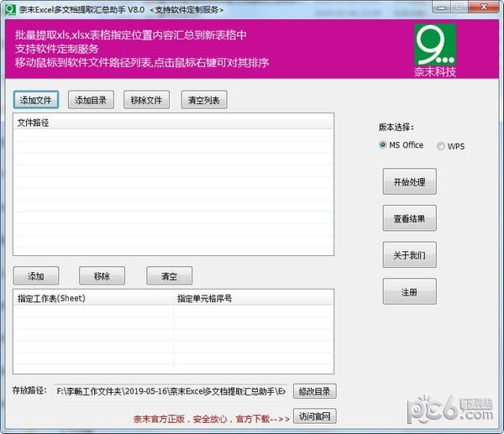The height and width of the screenshot is (434, 504).
Task: Visit the official site via 访问官网
Action: 314,416
